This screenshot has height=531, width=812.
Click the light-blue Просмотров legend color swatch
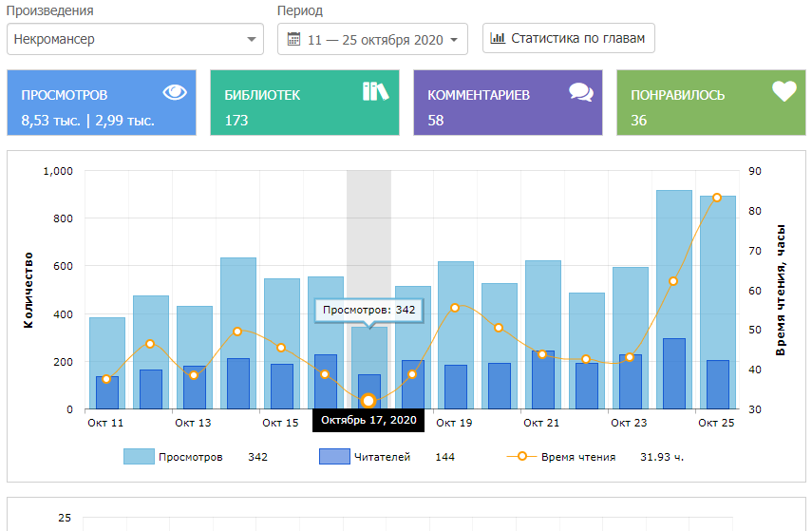[138, 457]
